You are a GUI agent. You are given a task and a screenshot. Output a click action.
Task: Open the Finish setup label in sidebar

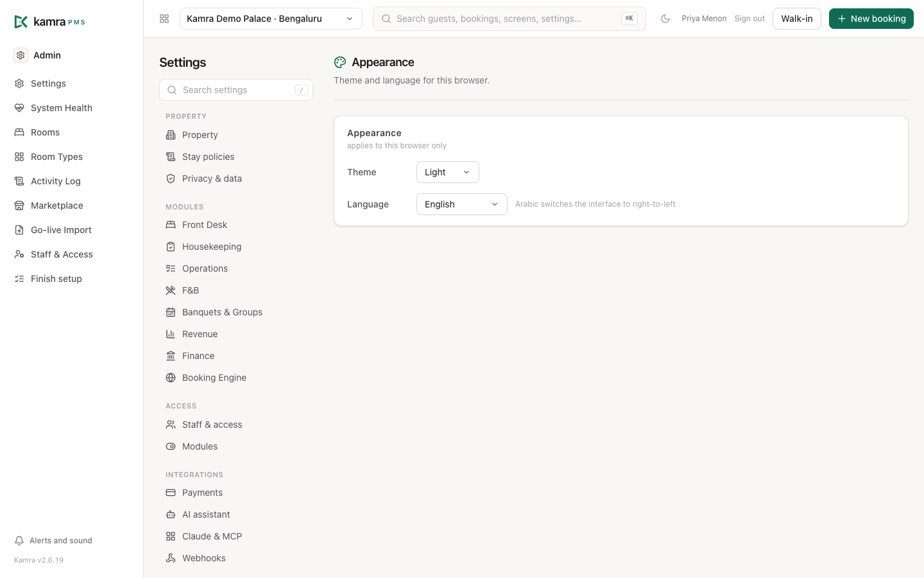click(x=56, y=279)
